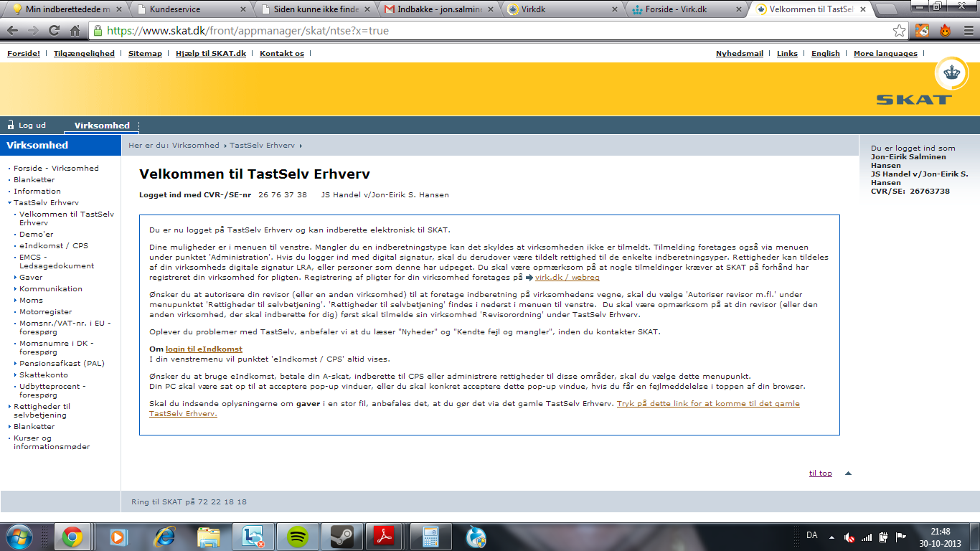Show hidden system tray icons
Image resolution: width=980 pixels, height=551 pixels.
tap(831, 537)
